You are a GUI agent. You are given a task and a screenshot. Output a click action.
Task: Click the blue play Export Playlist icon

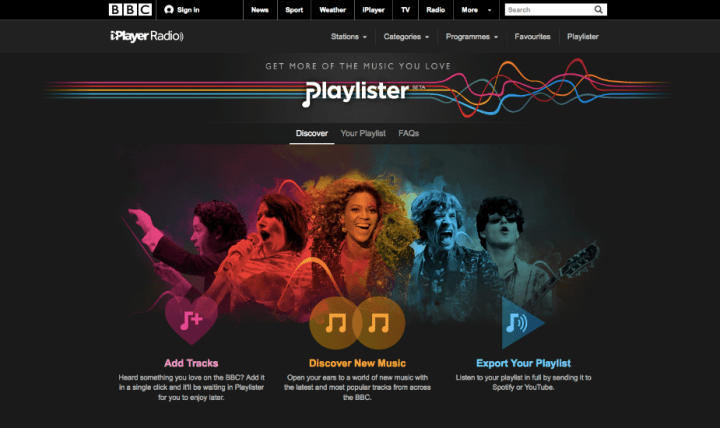click(523, 323)
